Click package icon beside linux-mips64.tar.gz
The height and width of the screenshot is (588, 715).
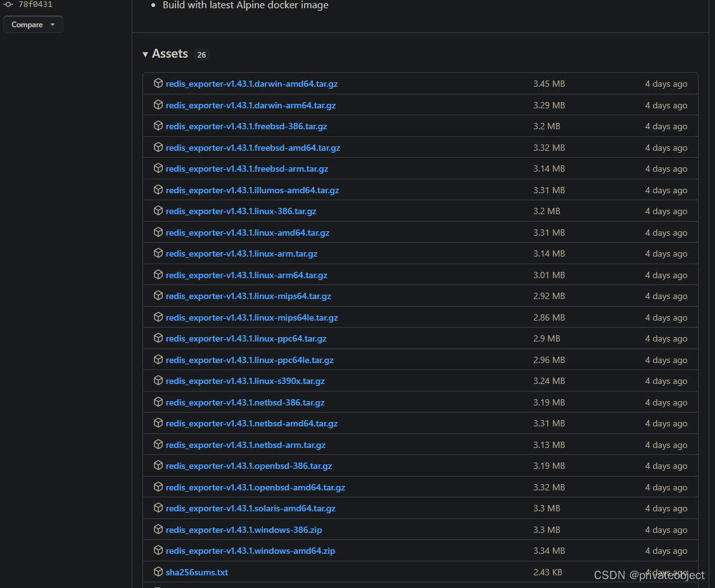(x=158, y=295)
